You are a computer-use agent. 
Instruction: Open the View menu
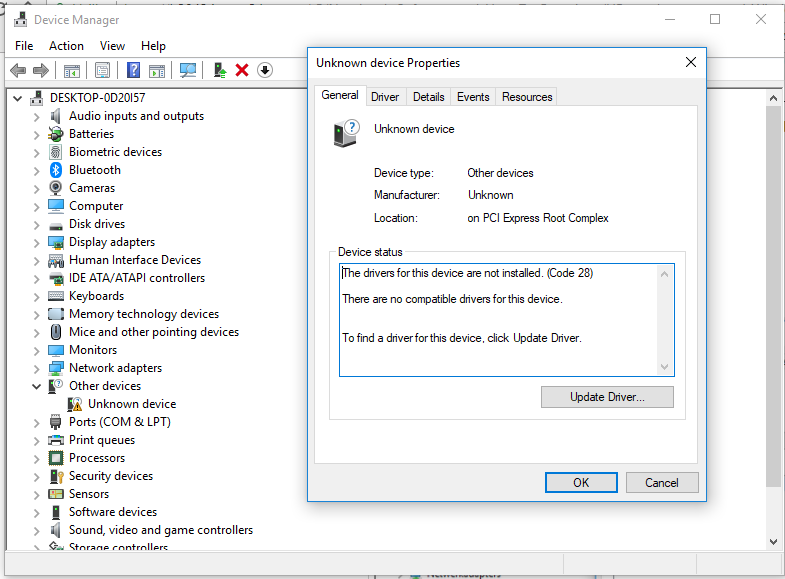tap(112, 46)
